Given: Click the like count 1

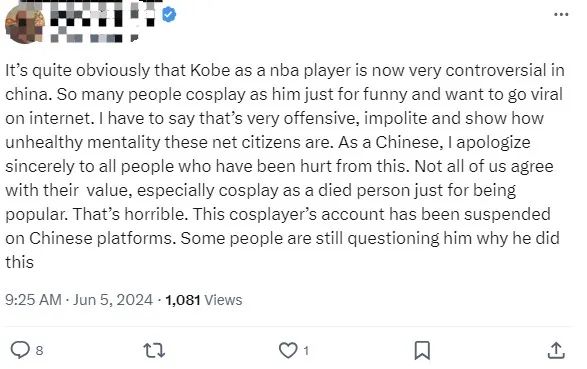Looking at the screenshot, I should [306, 351].
